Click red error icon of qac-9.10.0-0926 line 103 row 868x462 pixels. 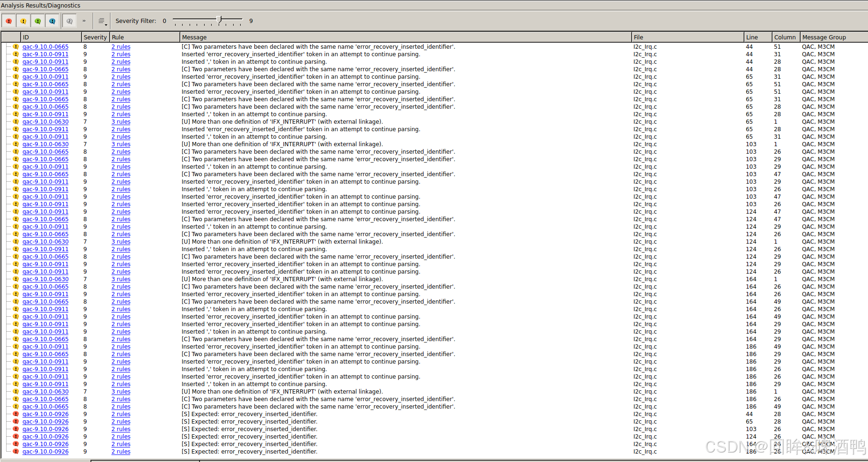16,429
